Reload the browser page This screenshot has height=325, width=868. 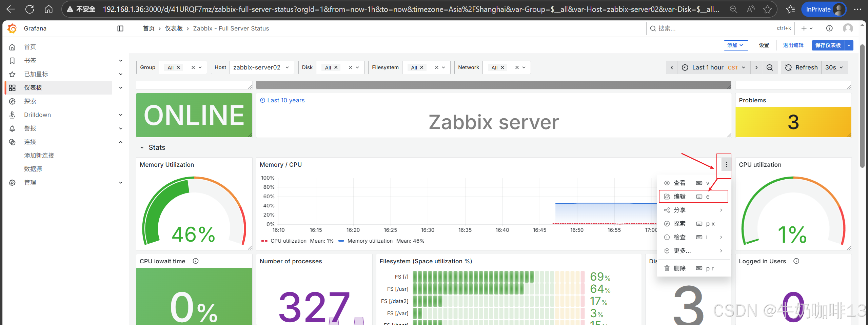pos(29,9)
